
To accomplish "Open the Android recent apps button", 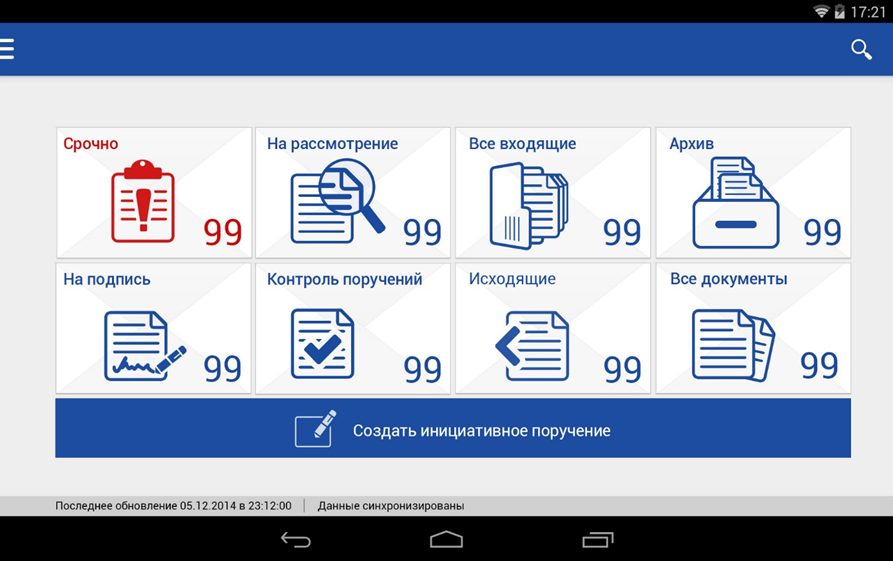I will pyautogui.click(x=597, y=540).
